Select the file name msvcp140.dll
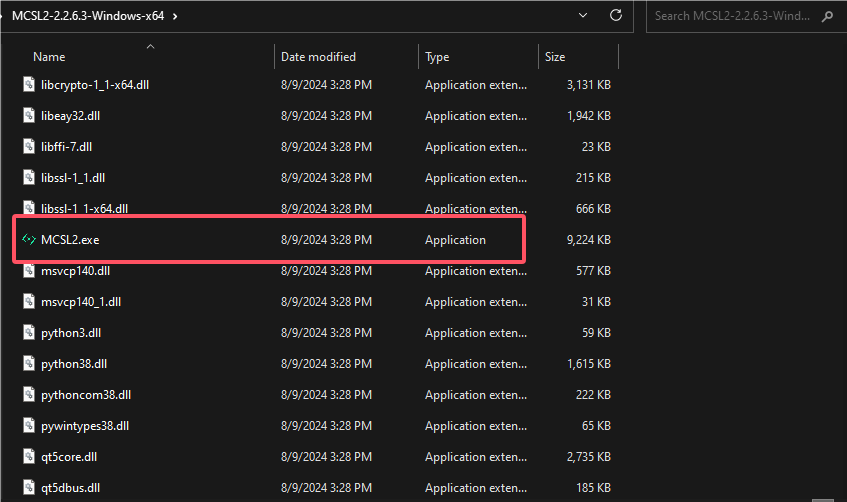Viewport: 847px width, 502px height. [76, 271]
